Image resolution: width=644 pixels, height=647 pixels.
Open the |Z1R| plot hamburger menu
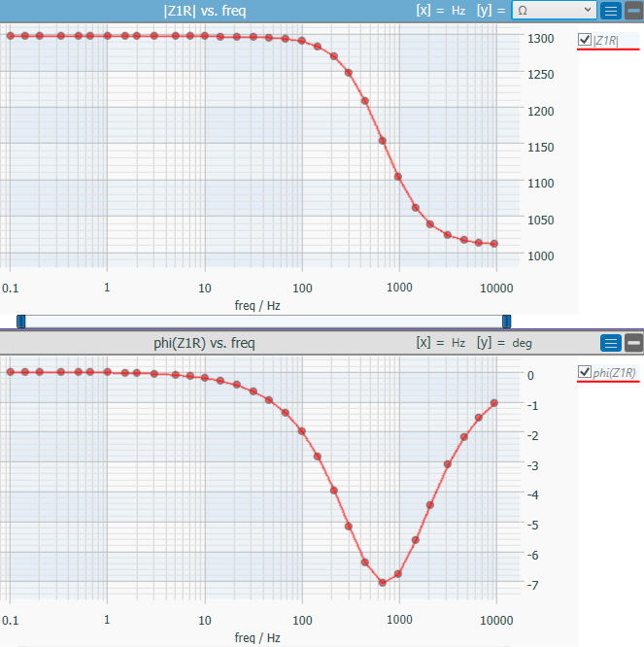click(x=611, y=11)
